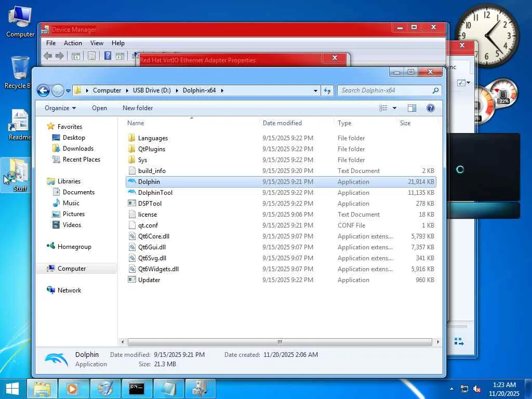Select the qt.conf file icon
532x399 pixels.
tap(131, 225)
